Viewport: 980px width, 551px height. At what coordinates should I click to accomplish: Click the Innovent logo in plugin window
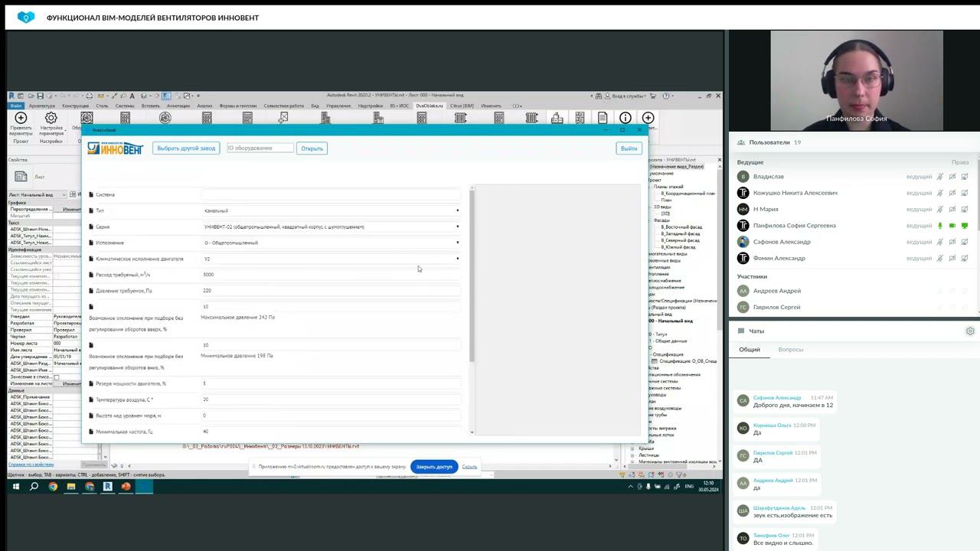pyautogui.click(x=116, y=148)
